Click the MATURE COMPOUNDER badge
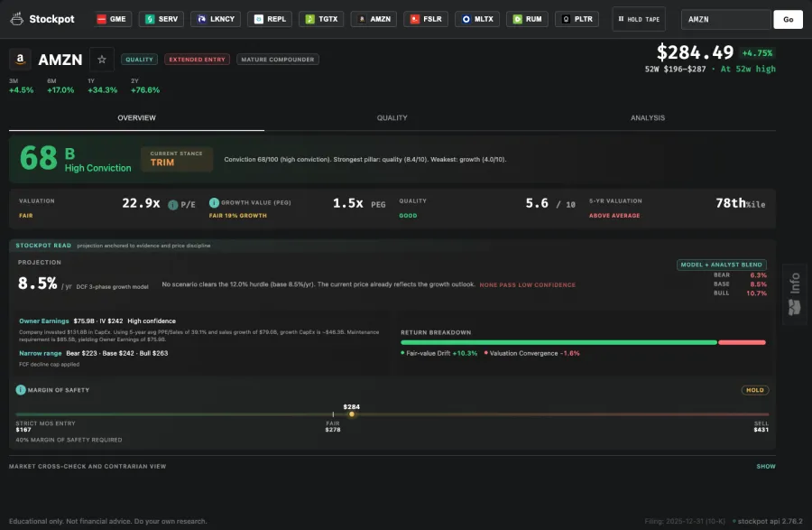The height and width of the screenshot is (530, 812). click(x=278, y=60)
